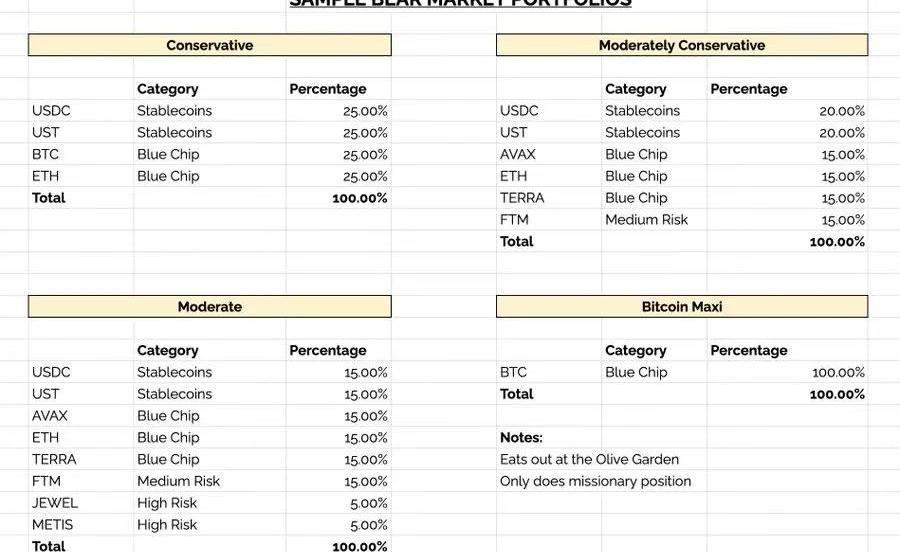Click the JEWEL asset cell

[x=55, y=503]
